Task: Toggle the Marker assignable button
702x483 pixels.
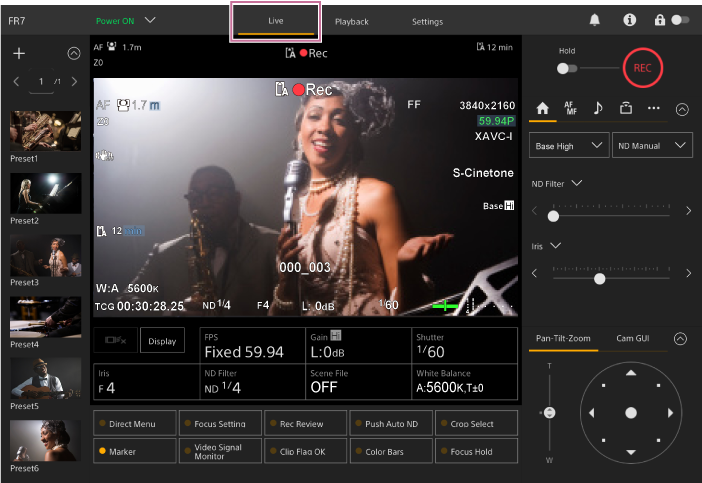Action: pos(134,451)
